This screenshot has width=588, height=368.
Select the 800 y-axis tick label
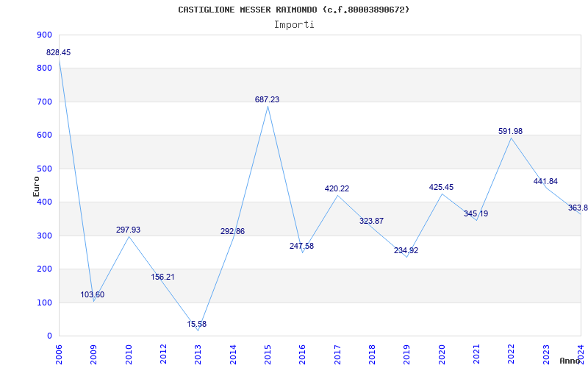[44, 68]
